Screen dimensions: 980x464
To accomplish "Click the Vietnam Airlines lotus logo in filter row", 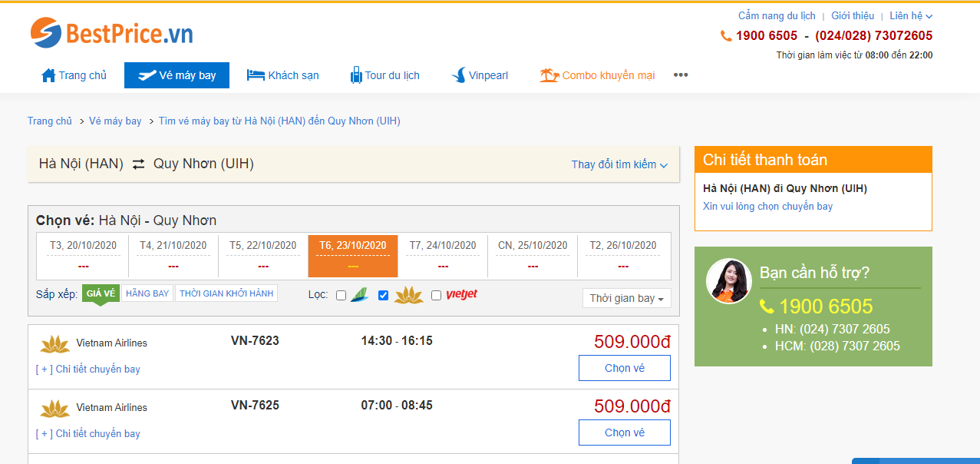I will click(x=409, y=295).
